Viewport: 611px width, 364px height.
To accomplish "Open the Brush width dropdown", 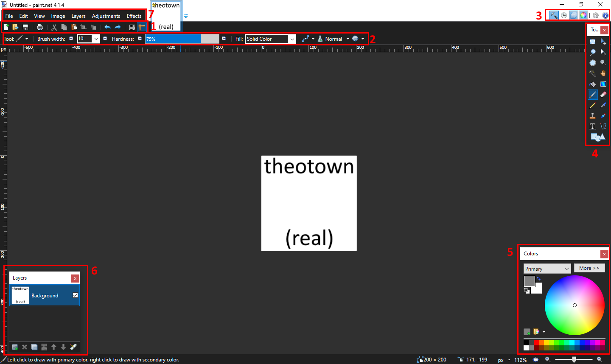I will [96, 39].
